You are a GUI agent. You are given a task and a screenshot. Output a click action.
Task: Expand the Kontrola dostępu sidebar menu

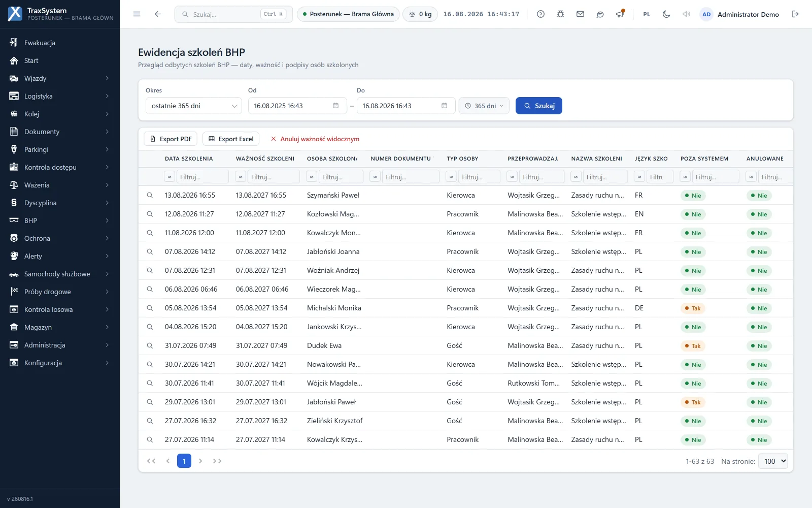click(x=60, y=167)
